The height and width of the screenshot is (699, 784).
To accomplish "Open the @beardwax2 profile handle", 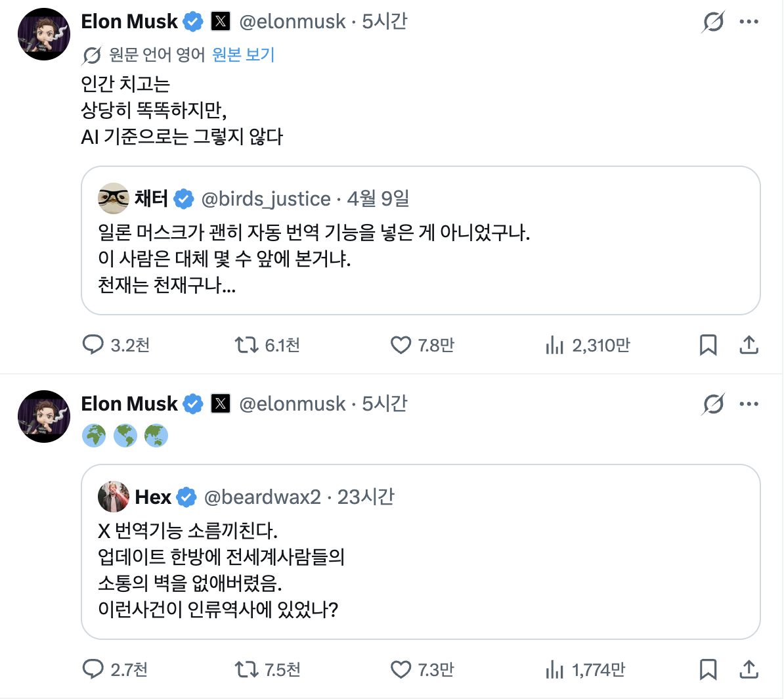I will pos(263,497).
